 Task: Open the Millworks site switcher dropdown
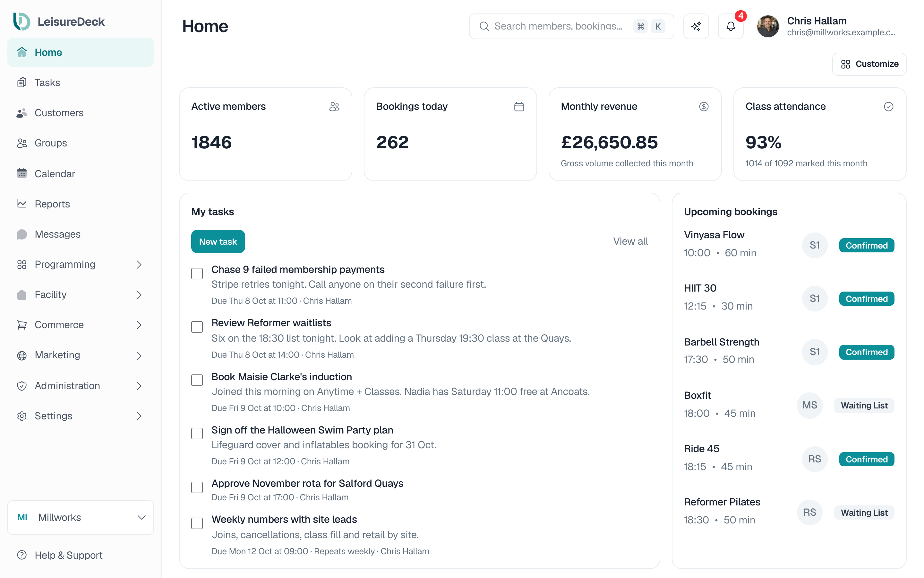pyautogui.click(x=81, y=517)
